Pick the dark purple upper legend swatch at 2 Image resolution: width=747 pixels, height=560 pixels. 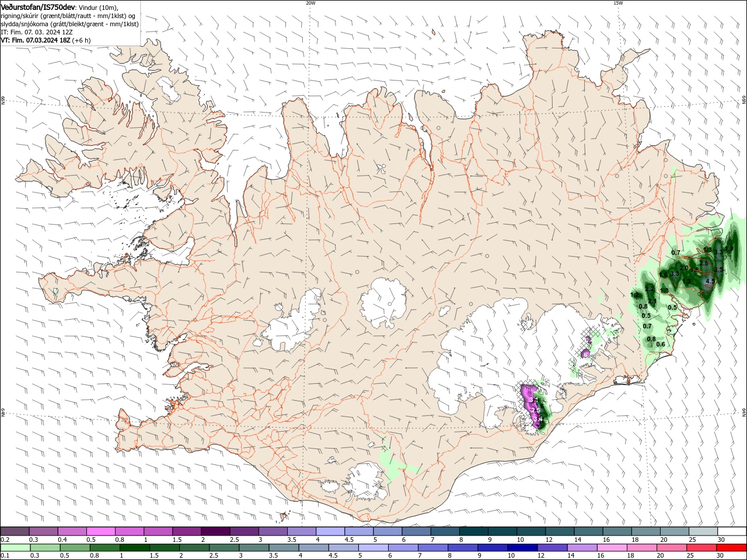click(x=215, y=531)
